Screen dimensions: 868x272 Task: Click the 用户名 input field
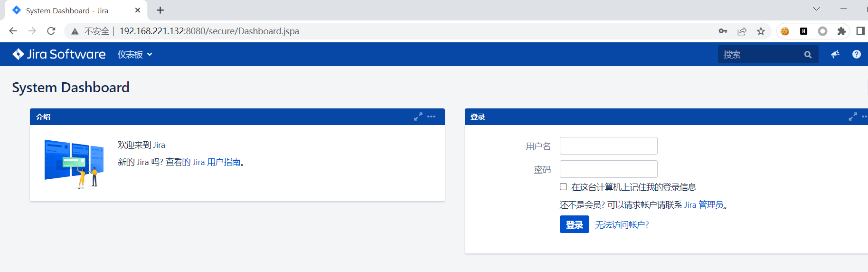tap(609, 146)
